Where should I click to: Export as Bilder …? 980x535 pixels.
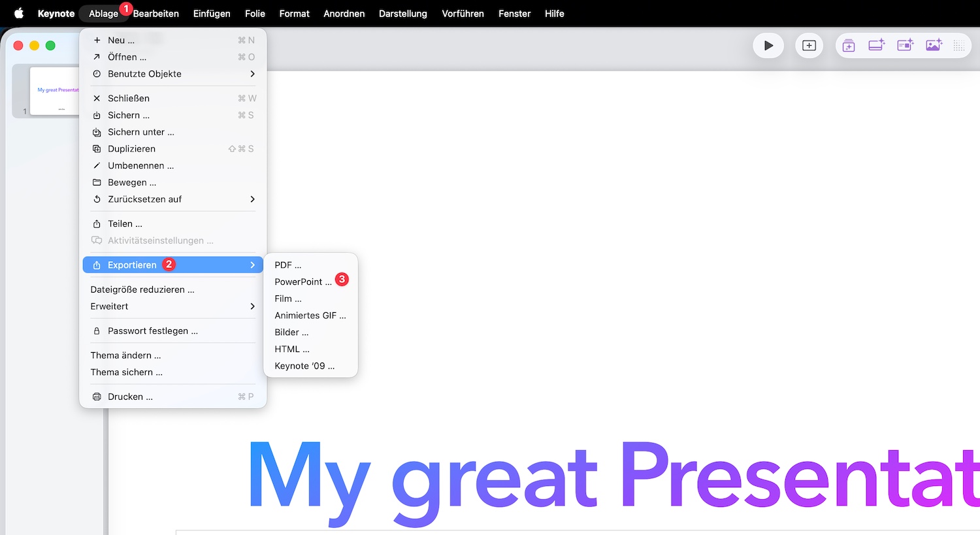pos(310,332)
